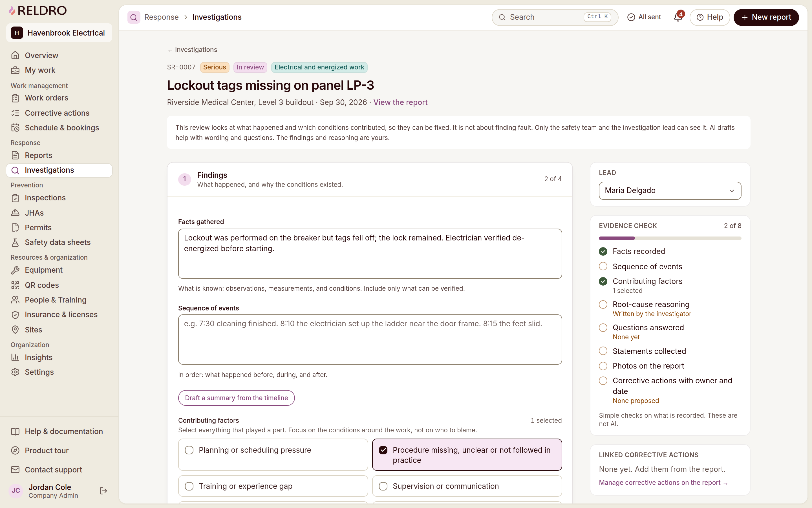Click the JHAs hard hat icon
This screenshot has width=812, height=508.
[15, 213]
